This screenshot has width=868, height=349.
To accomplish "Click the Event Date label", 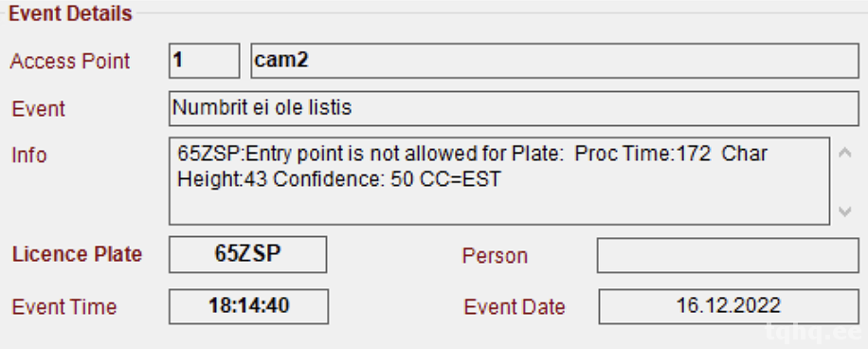I will (x=515, y=307).
